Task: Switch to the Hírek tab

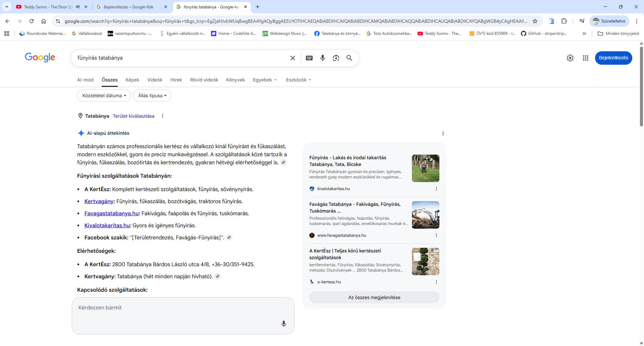Action: 176,80
